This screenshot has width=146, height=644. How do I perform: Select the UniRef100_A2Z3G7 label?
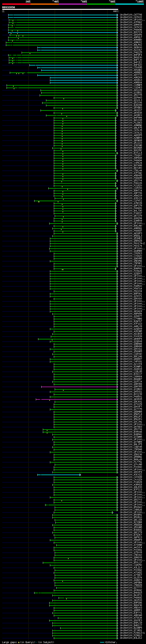(131, 50)
